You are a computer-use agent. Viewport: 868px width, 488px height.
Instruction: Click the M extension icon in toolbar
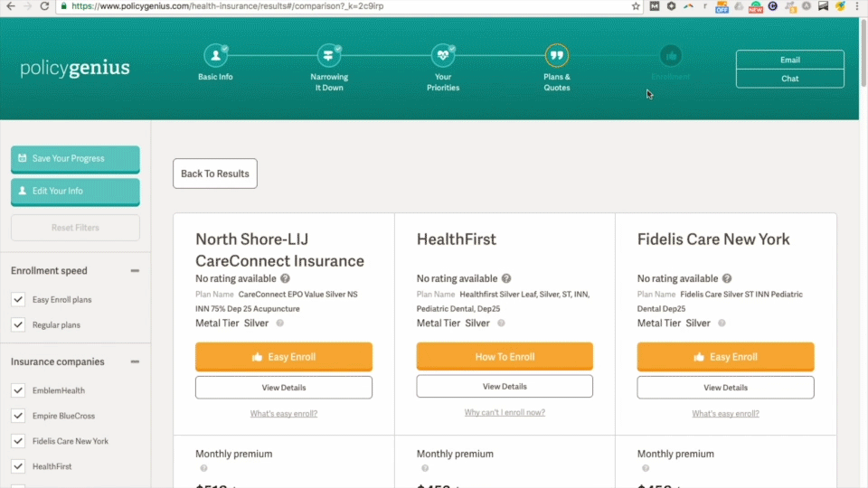[x=655, y=6]
